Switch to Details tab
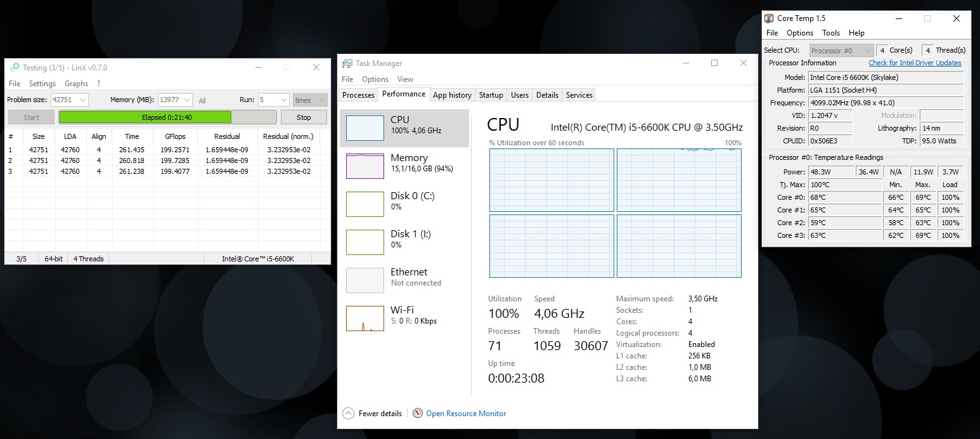 coord(547,95)
